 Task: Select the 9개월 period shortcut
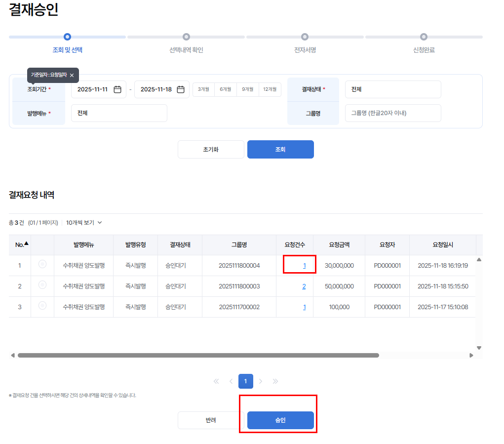pyautogui.click(x=247, y=89)
